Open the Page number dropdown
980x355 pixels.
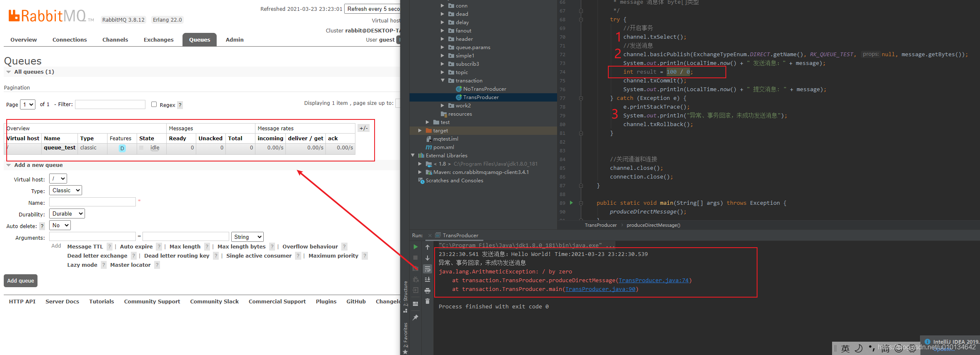(28, 104)
